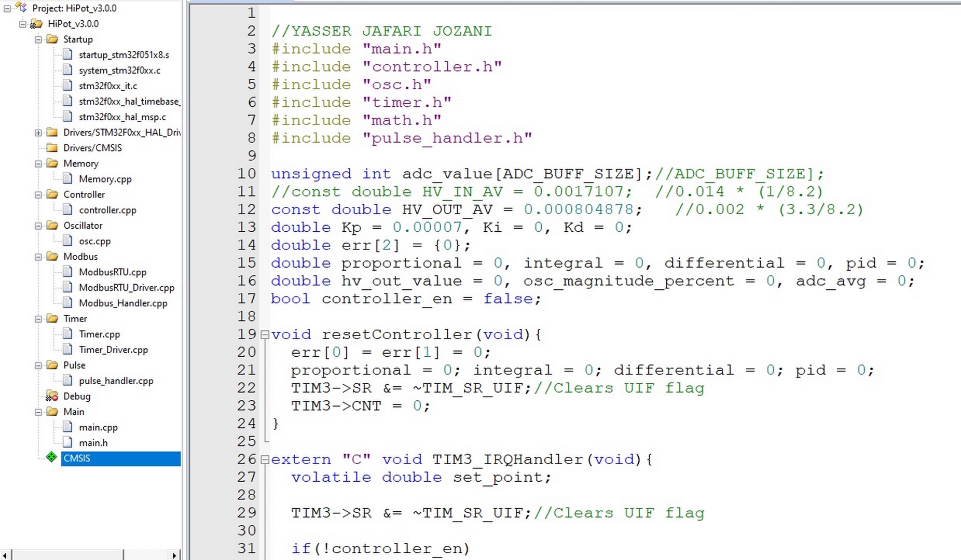The height and width of the screenshot is (560, 961).
Task: Collapse the Modbus folder node
Action: (x=38, y=257)
